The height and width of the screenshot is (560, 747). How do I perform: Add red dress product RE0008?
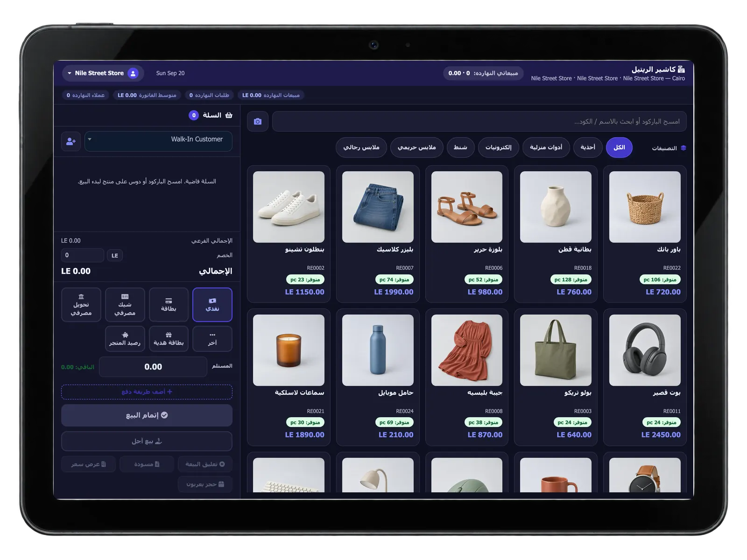coord(467,377)
